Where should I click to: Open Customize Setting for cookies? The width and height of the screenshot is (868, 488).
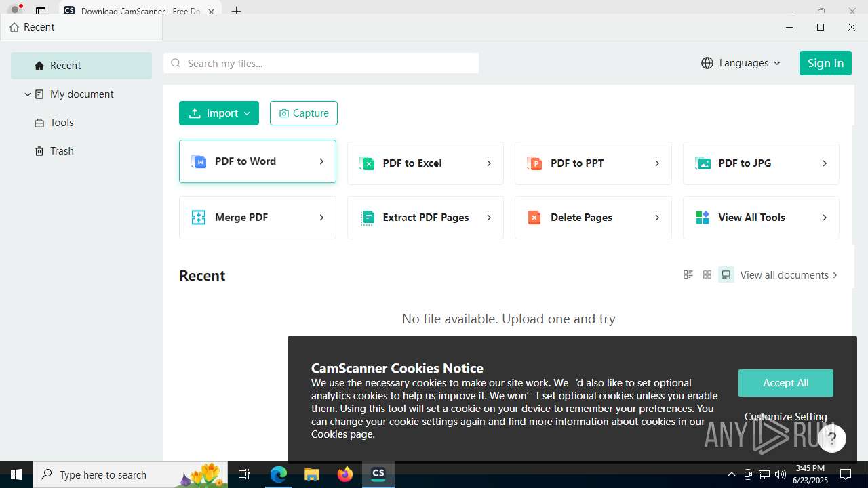click(786, 417)
